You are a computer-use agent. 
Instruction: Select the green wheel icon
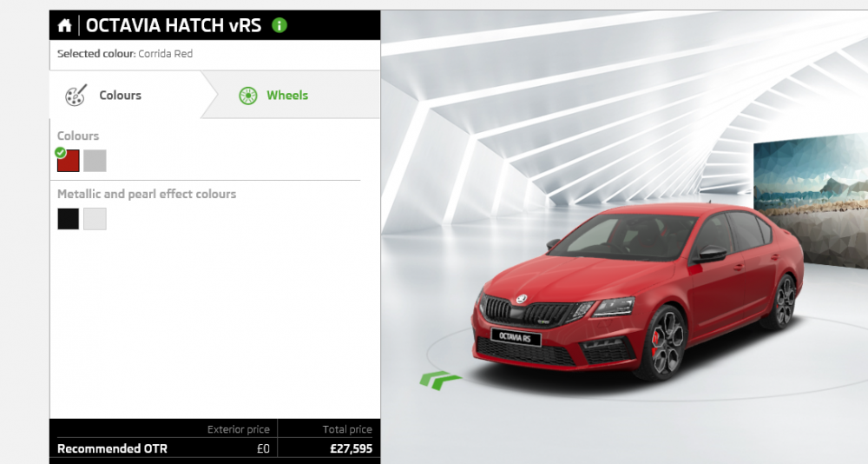(x=248, y=96)
